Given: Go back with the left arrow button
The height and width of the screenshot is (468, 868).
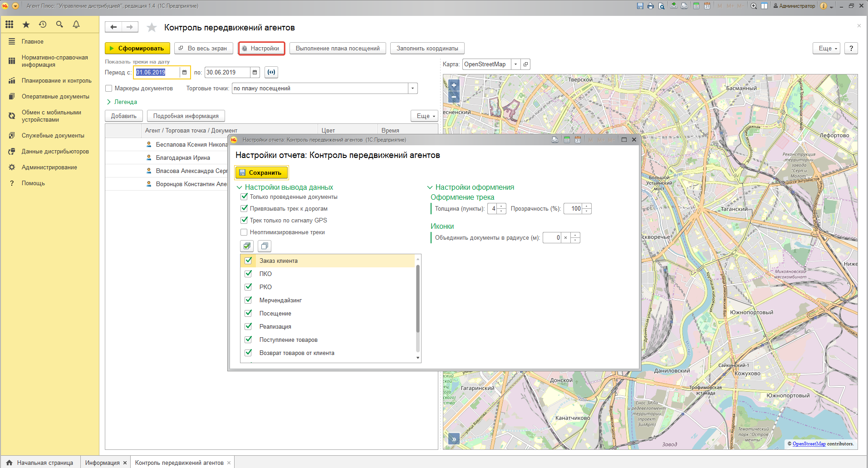Looking at the screenshot, I should (x=113, y=27).
